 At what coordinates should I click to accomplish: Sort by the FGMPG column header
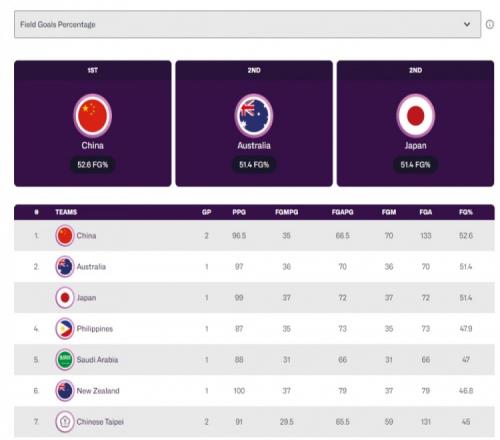point(287,212)
